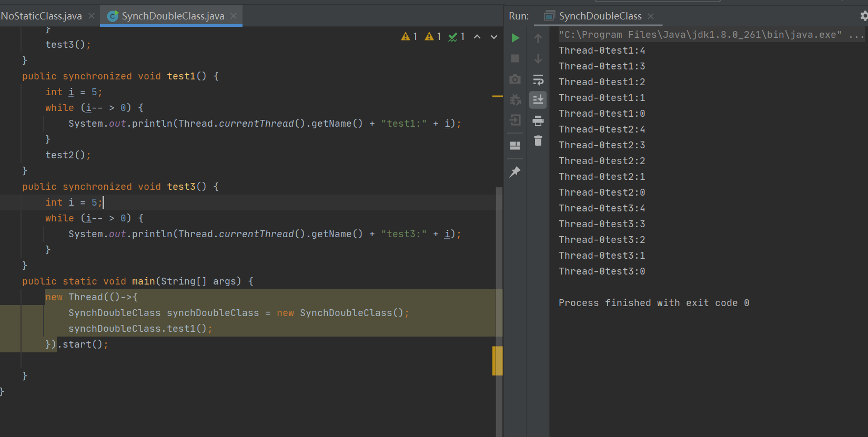Click console line 'Thread-0test1:0'

click(602, 114)
